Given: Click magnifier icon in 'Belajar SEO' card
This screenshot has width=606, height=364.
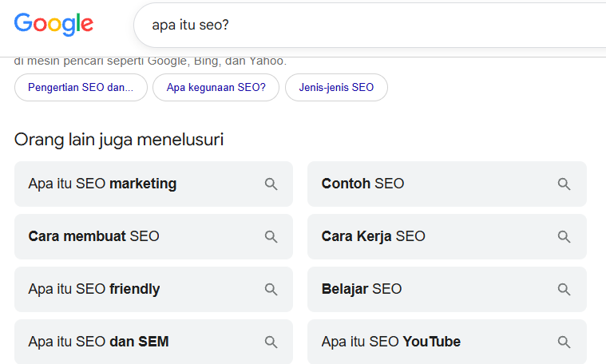Looking at the screenshot, I should pyautogui.click(x=564, y=289).
